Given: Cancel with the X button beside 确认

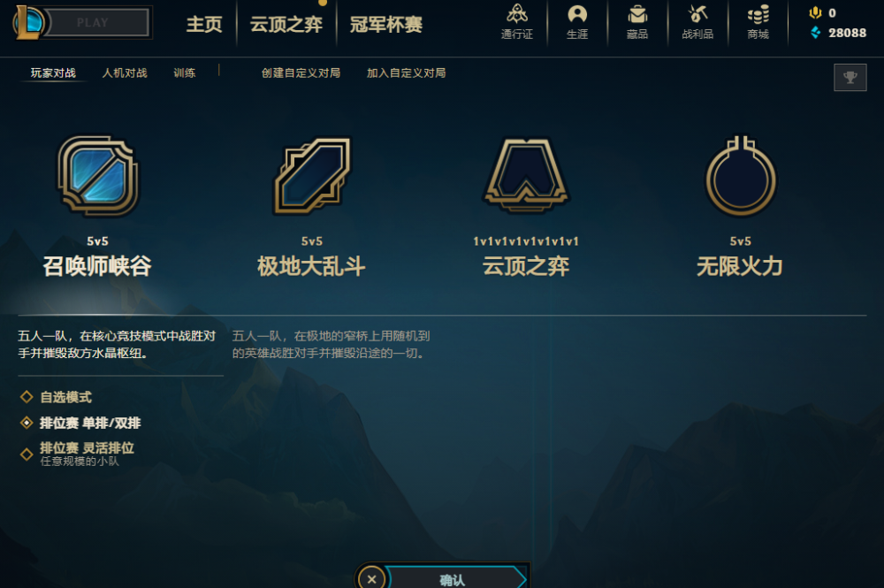Looking at the screenshot, I should 371,578.
